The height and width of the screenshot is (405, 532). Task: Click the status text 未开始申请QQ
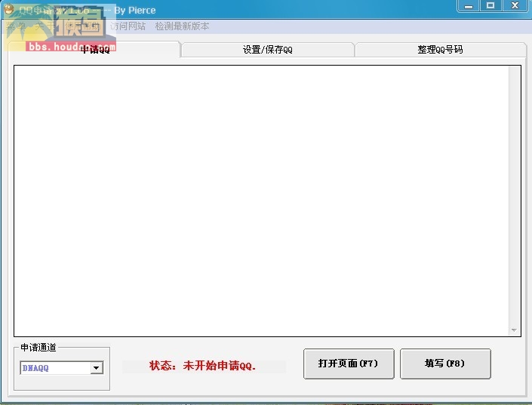219,366
